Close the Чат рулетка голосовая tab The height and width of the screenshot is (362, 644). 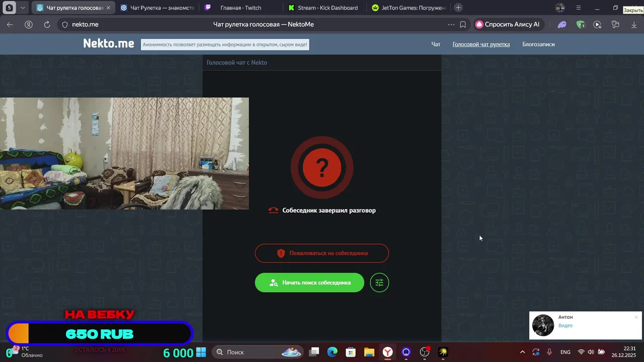tap(108, 8)
